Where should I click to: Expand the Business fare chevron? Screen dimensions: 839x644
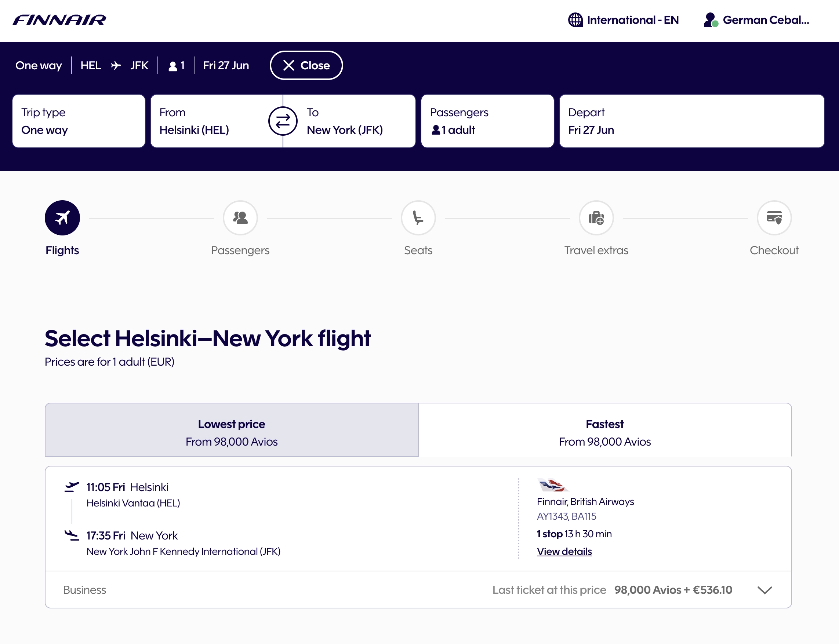click(x=764, y=590)
